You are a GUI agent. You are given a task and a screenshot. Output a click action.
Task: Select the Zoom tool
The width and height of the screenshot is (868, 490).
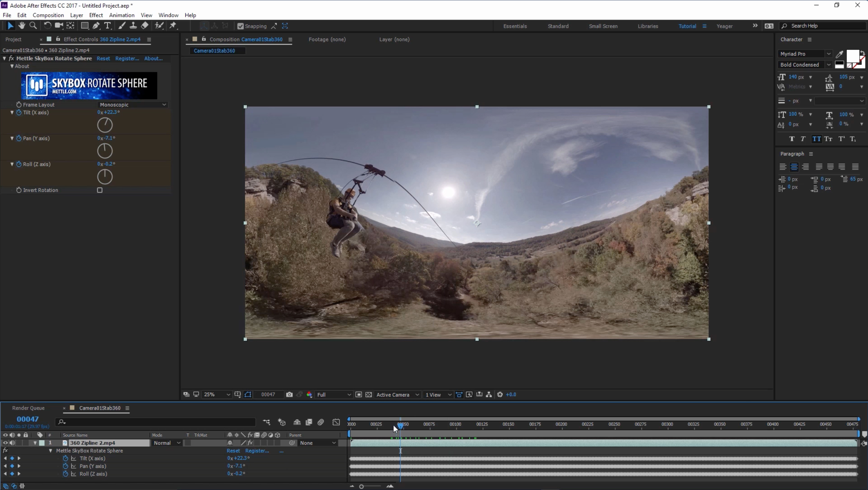[x=33, y=26]
